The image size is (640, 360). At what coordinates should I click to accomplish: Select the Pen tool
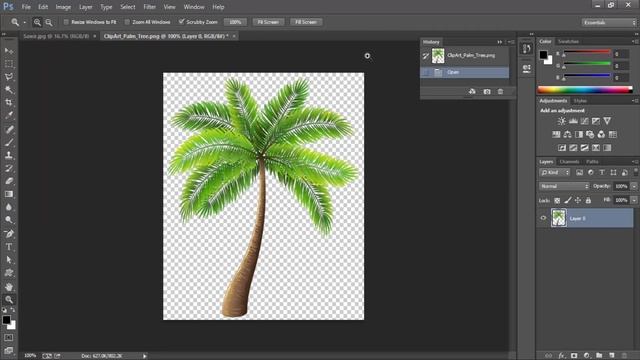point(9,234)
